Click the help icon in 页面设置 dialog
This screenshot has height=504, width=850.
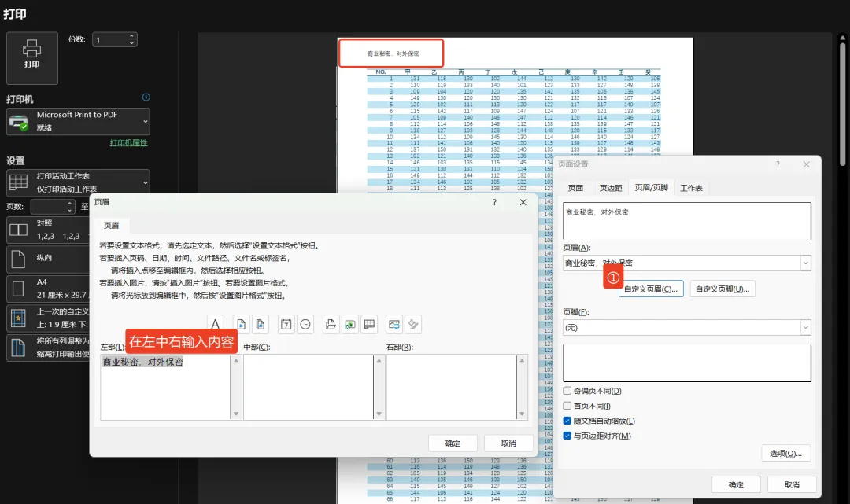click(x=778, y=164)
